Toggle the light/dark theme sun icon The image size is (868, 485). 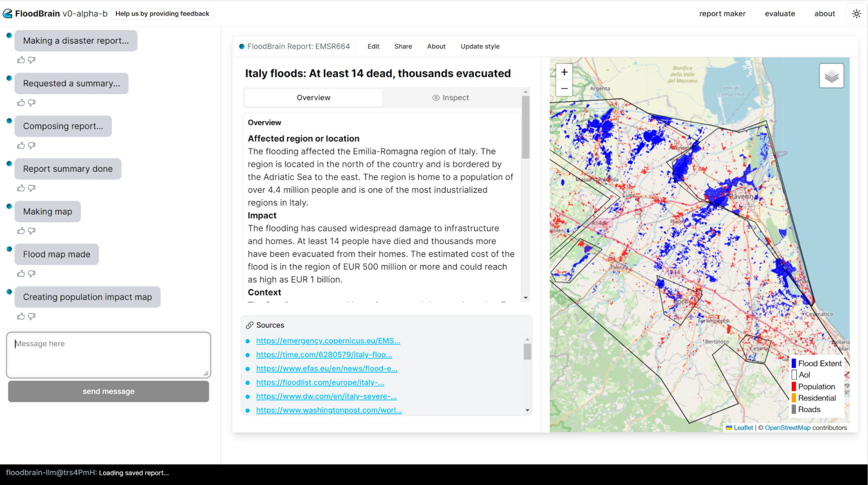pos(856,14)
